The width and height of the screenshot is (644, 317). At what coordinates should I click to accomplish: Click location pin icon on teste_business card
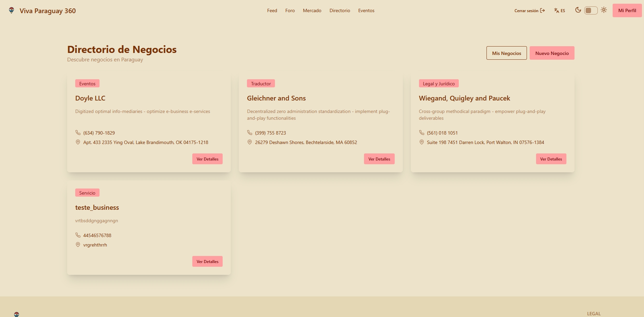coord(78,245)
